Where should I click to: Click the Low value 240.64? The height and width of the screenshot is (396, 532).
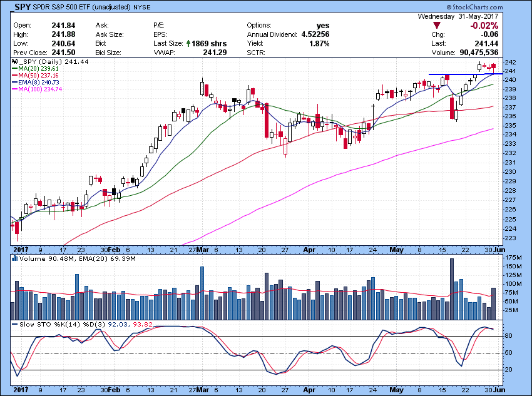pyautogui.click(x=63, y=43)
